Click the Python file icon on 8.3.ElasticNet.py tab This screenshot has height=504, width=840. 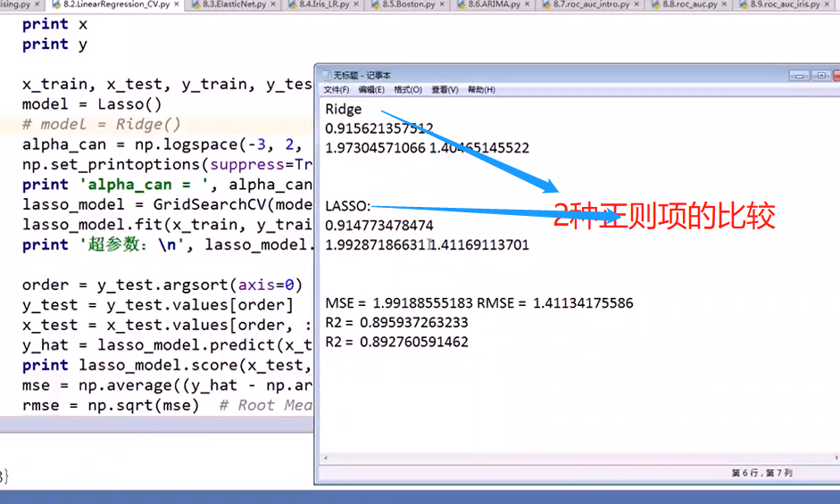pos(195,4)
